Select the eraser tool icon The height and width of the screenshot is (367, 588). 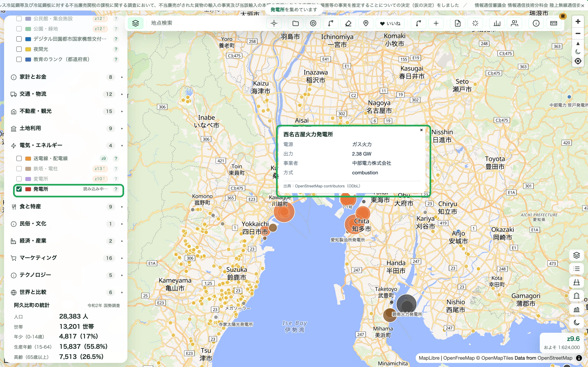point(348,23)
